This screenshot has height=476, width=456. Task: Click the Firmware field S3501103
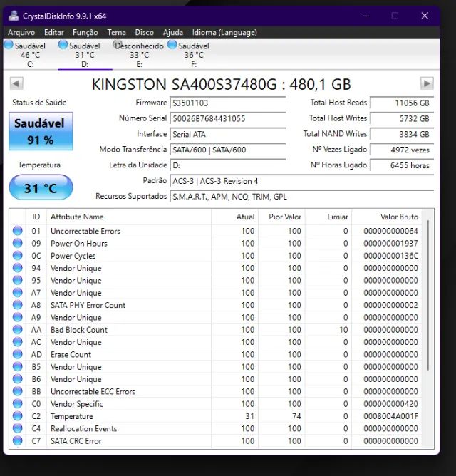[x=228, y=103]
